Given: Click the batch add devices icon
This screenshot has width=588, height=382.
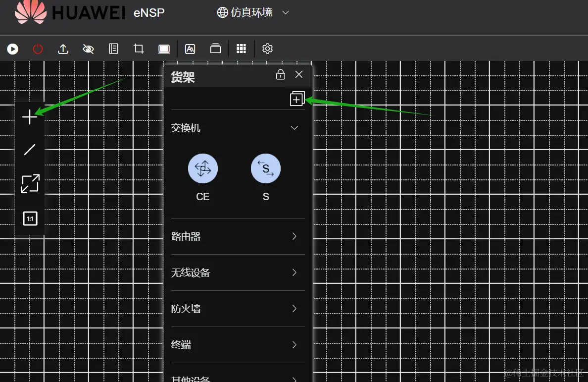Looking at the screenshot, I should 297,98.
